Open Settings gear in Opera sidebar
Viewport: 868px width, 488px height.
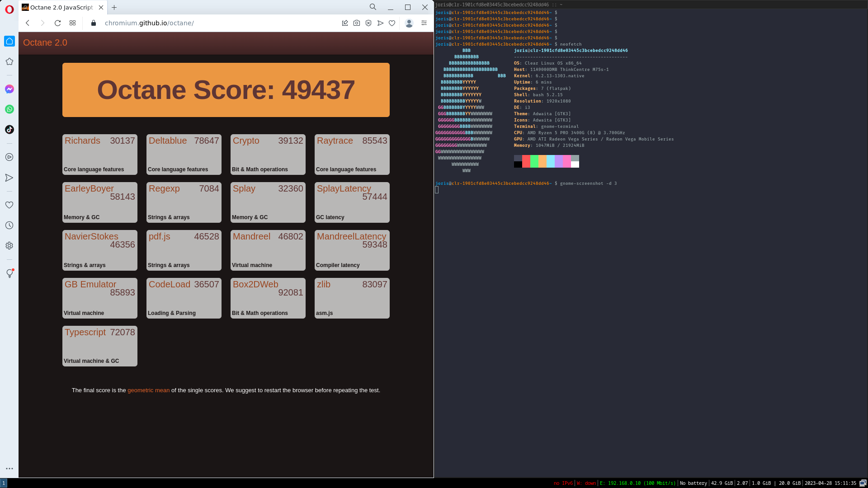(9, 246)
